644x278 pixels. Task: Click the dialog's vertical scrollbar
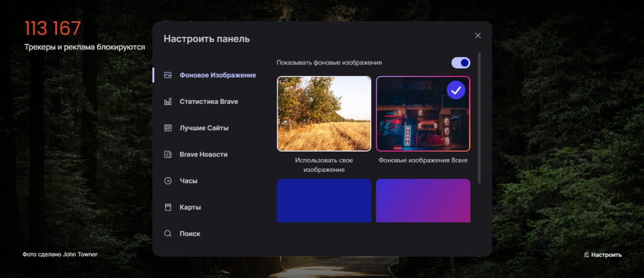[x=479, y=118]
